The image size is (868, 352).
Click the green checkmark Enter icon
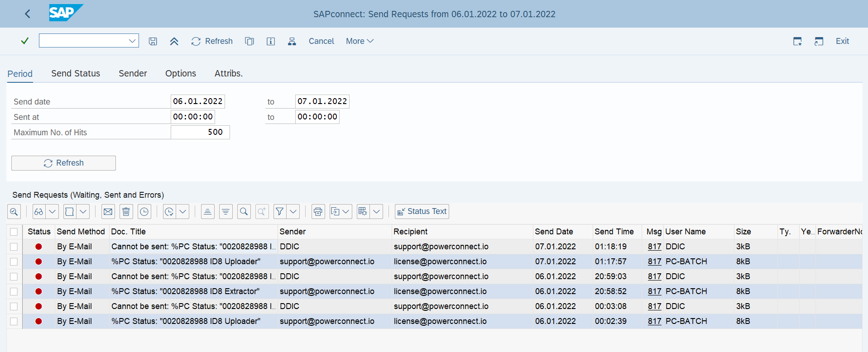click(25, 41)
